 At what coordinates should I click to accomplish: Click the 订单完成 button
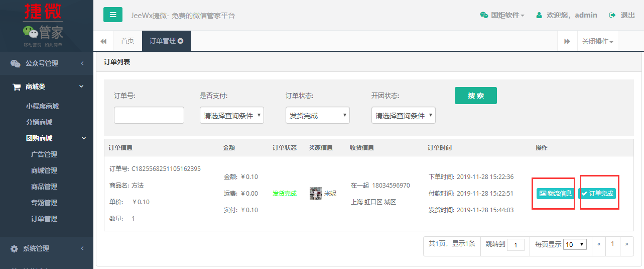coord(597,193)
